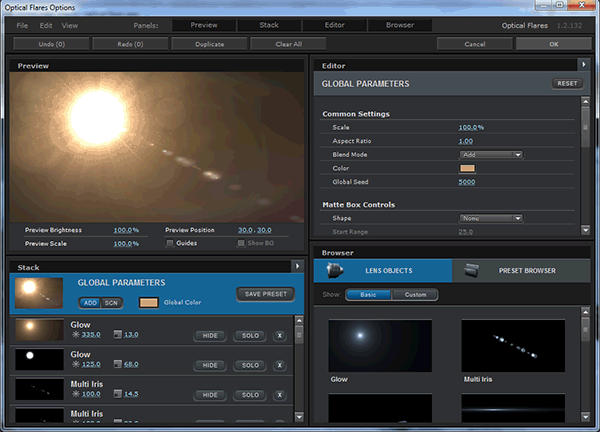Show Basic lens objects
The image size is (600, 432).
coord(368,295)
